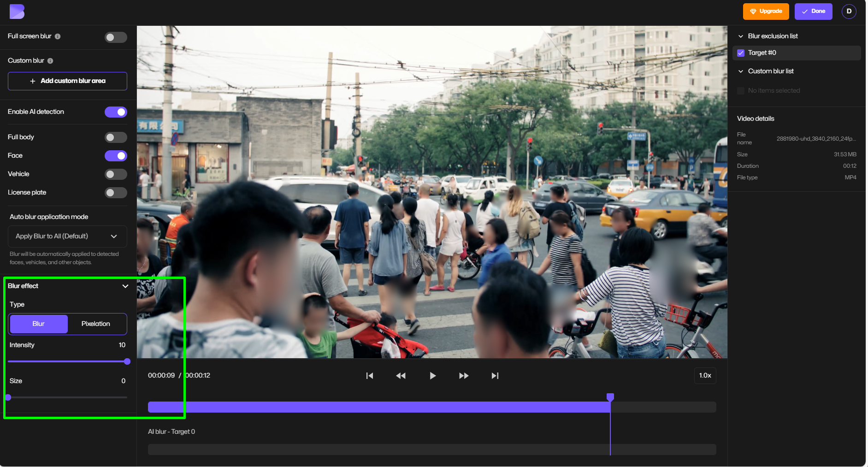868x467 pixels.
Task: Open the Auto blur application mode dropdown
Action: coord(67,236)
